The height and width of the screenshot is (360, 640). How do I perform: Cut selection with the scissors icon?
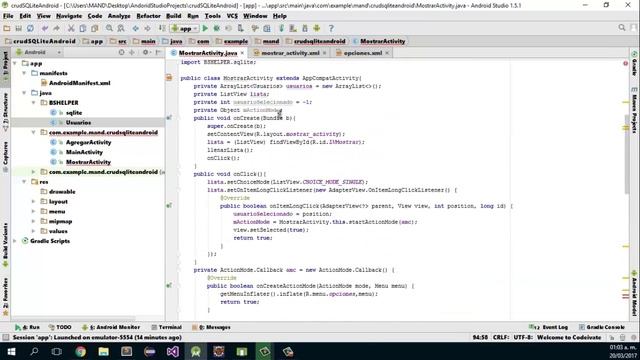coord(71,29)
